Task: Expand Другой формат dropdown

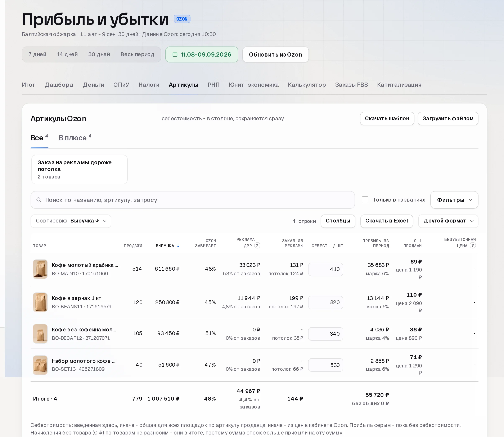Action: (x=448, y=221)
